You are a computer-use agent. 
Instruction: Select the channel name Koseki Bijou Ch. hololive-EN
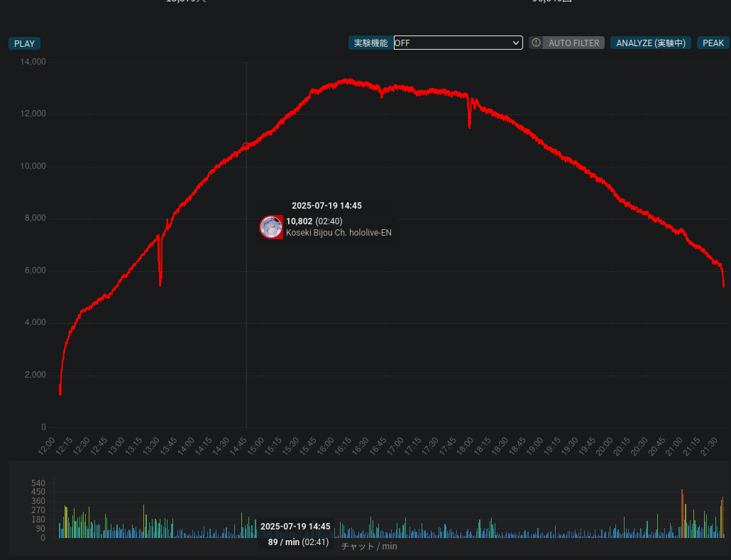point(339,233)
